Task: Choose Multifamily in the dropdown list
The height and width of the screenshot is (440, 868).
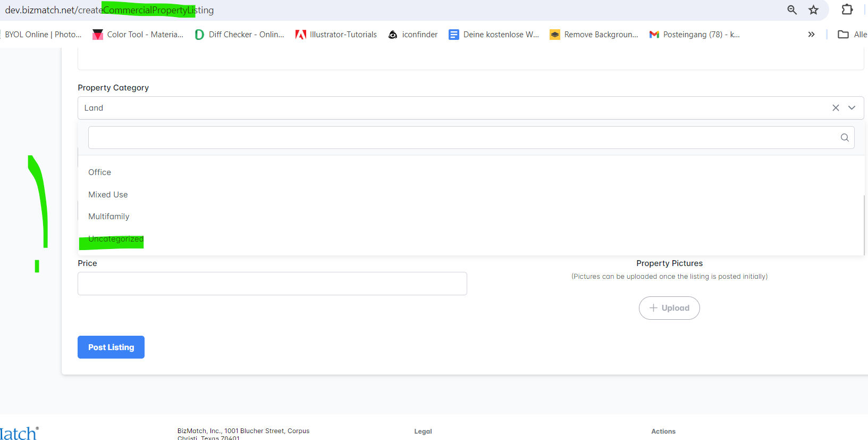Action: point(109,217)
